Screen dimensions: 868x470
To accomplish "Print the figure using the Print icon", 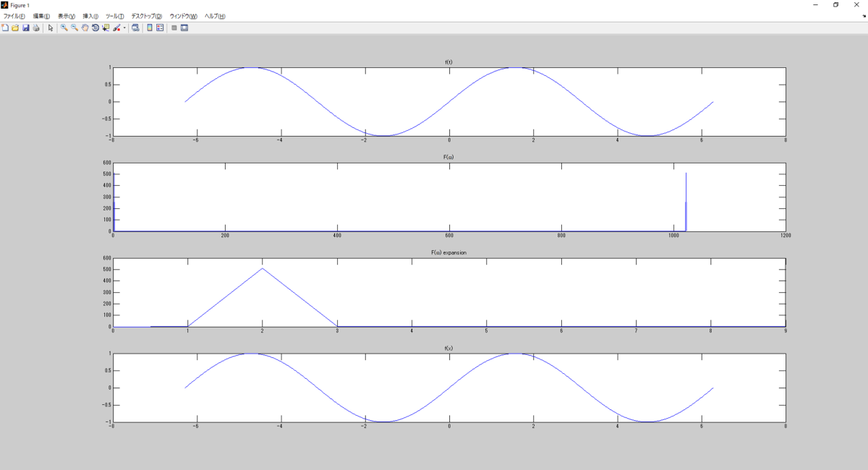I will (x=36, y=30).
